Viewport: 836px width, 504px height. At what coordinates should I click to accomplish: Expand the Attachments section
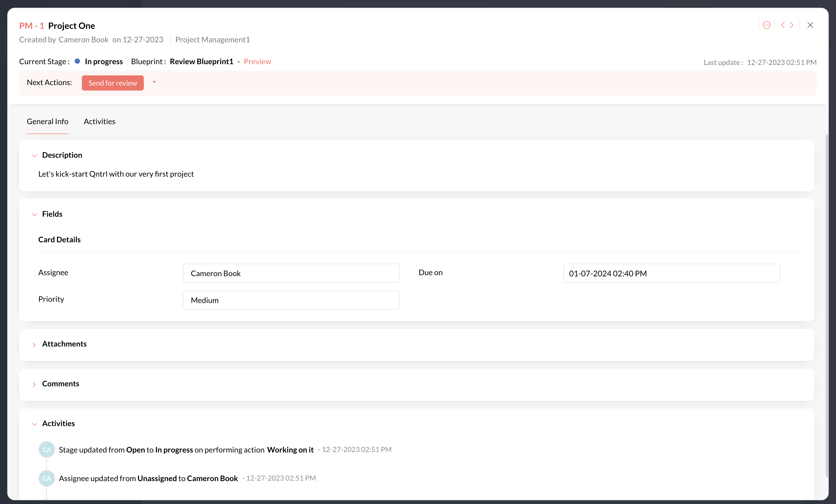[34, 345]
